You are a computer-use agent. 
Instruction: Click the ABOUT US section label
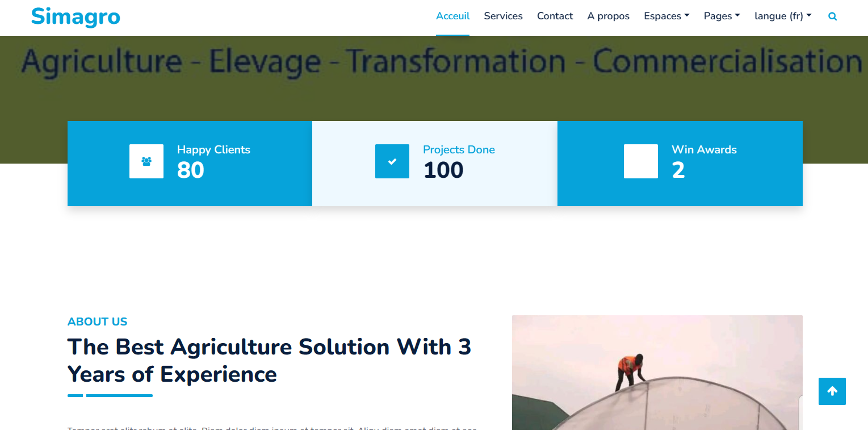click(x=97, y=322)
